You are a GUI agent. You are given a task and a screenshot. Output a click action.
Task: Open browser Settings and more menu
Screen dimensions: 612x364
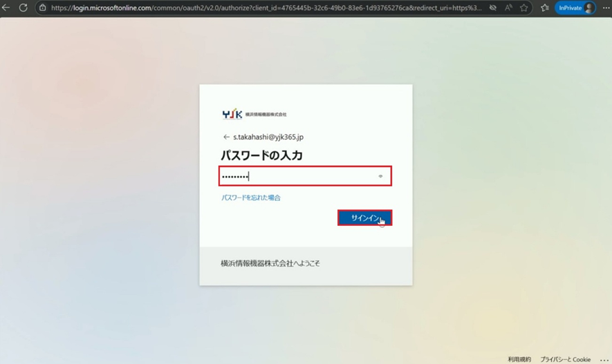[x=606, y=8]
